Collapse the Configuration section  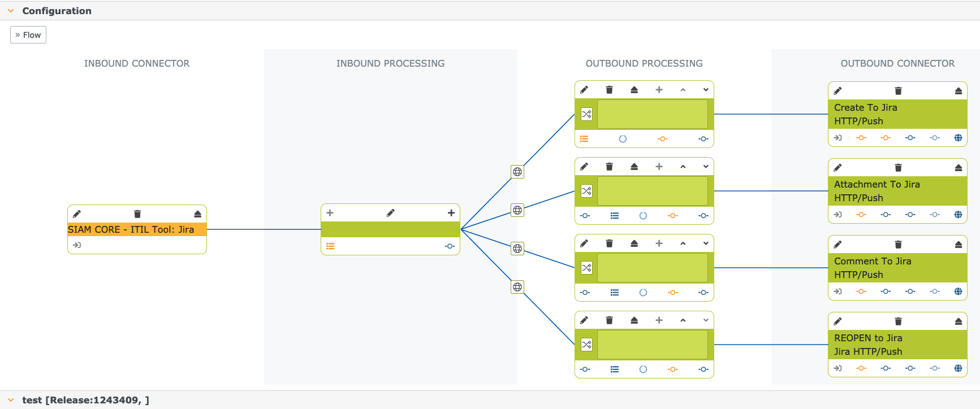coord(11,11)
